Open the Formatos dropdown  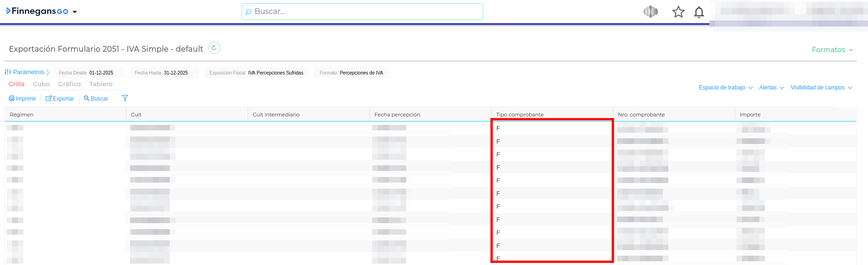coord(832,50)
